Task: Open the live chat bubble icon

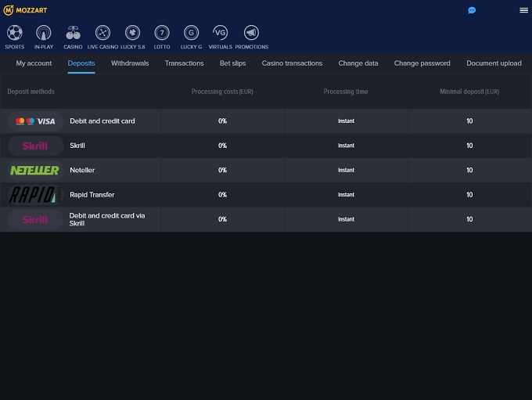Action: coord(472,10)
